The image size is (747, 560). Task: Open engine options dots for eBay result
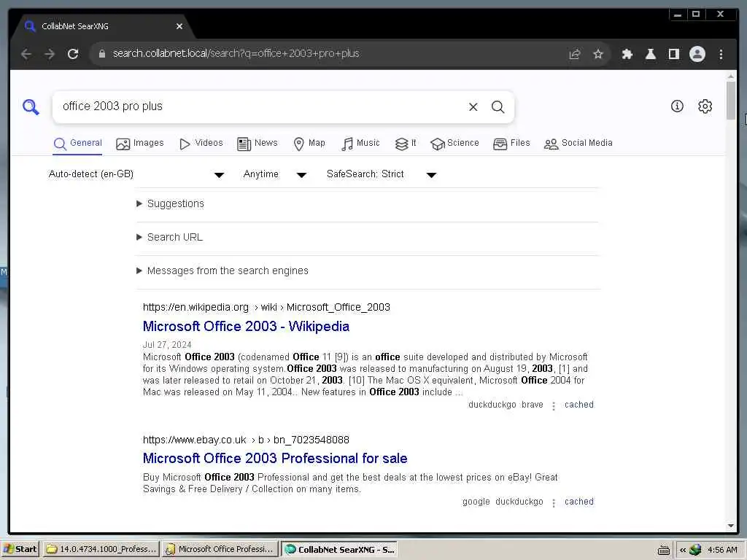(553, 503)
